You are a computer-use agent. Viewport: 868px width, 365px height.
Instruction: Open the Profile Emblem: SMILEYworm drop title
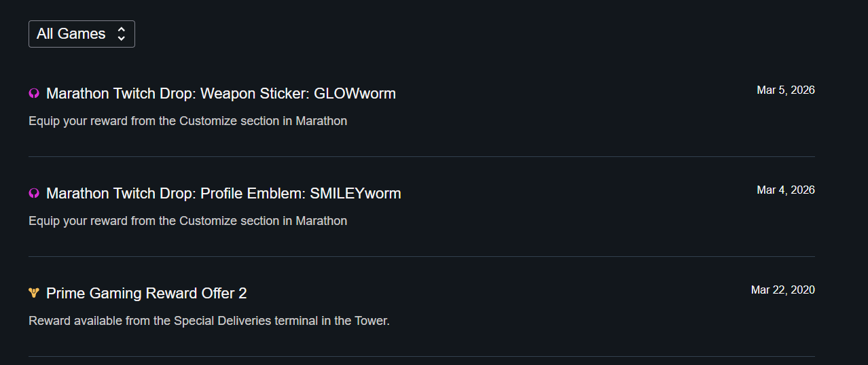pyautogui.click(x=223, y=194)
